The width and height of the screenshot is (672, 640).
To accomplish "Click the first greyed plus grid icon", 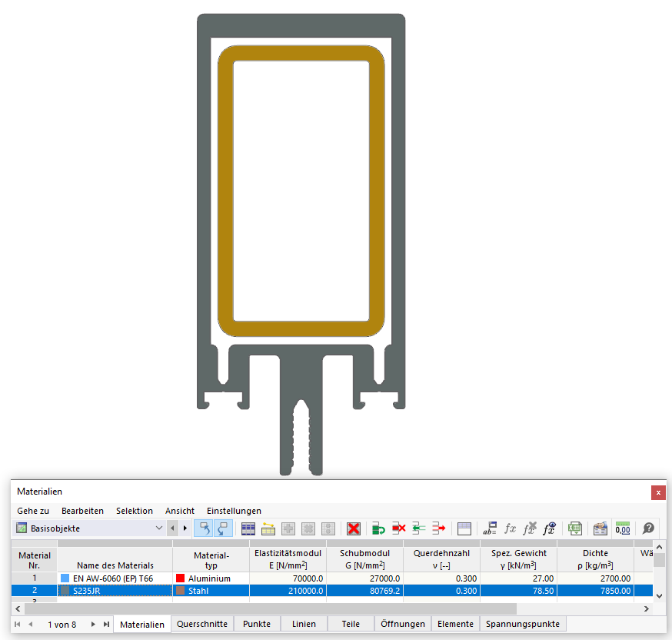I will point(288,528).
